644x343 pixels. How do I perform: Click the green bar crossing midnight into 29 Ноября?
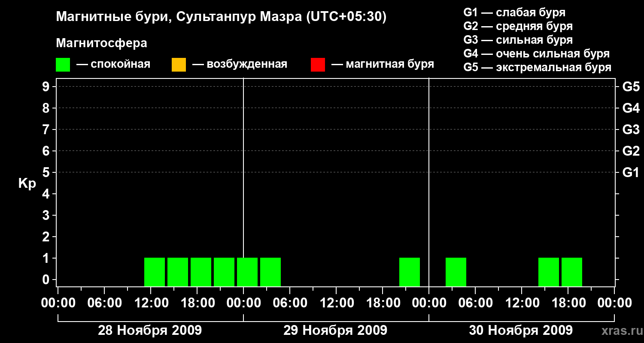point(247,272)
